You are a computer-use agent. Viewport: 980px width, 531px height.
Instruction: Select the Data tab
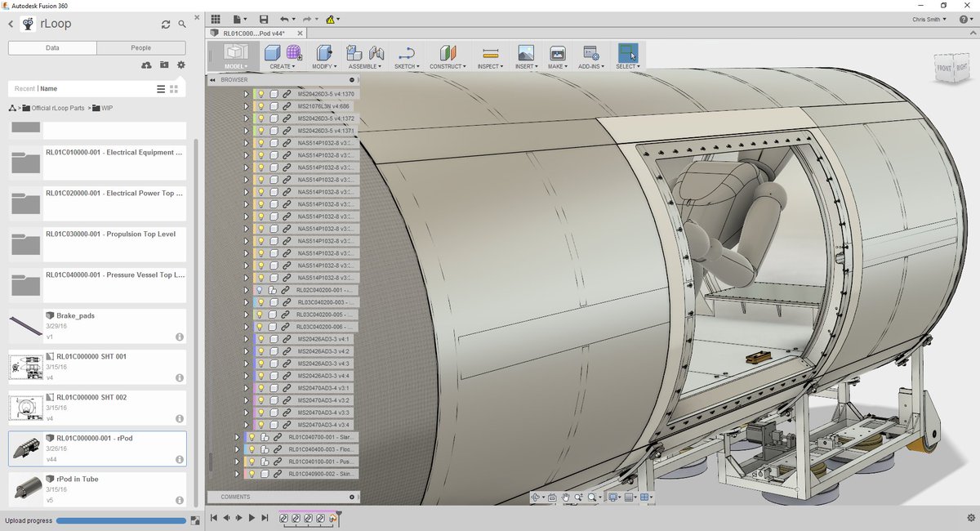(52, 48)
